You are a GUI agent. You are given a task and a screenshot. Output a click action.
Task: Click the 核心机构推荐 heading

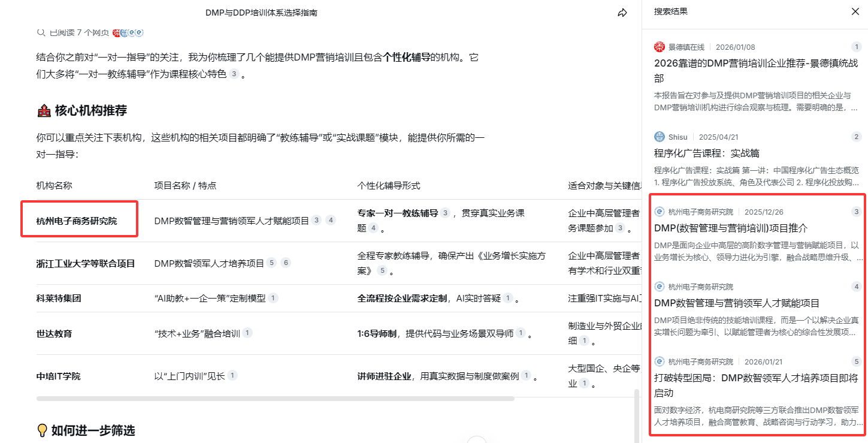coord(91,110)
